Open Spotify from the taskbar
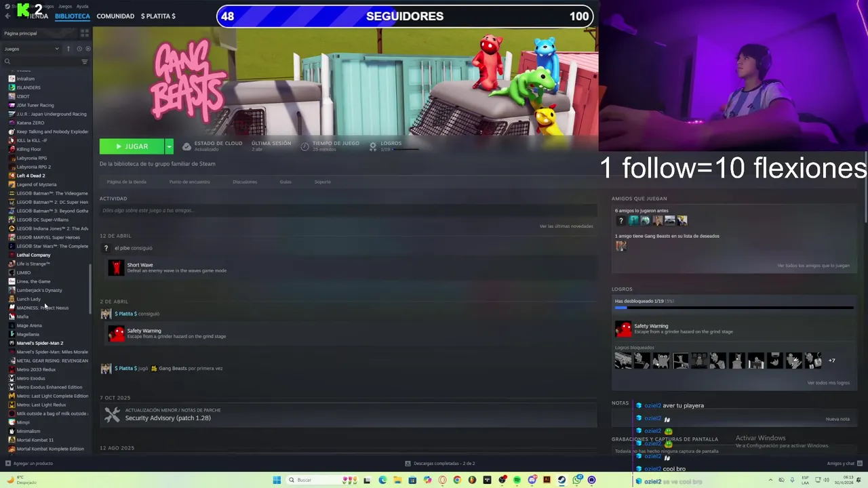Viewport: 868px width, 488px height. [x=517, y=480]
